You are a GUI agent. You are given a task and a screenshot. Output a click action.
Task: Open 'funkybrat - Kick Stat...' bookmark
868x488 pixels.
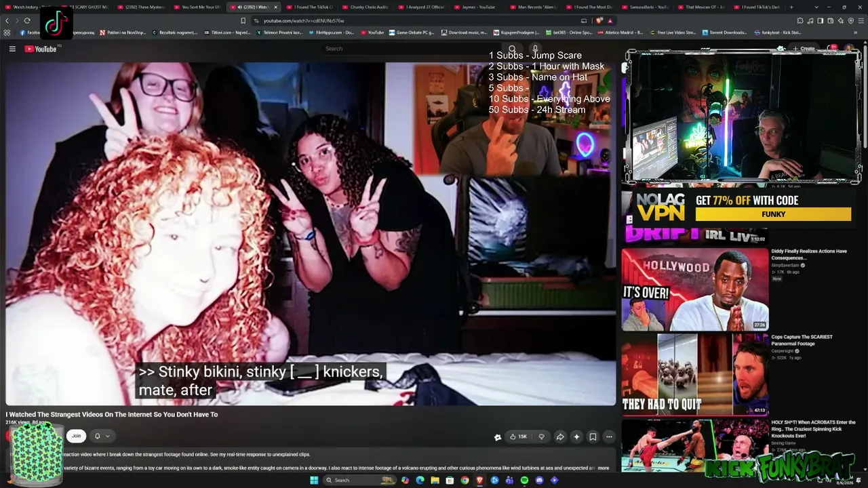[777, 33]
